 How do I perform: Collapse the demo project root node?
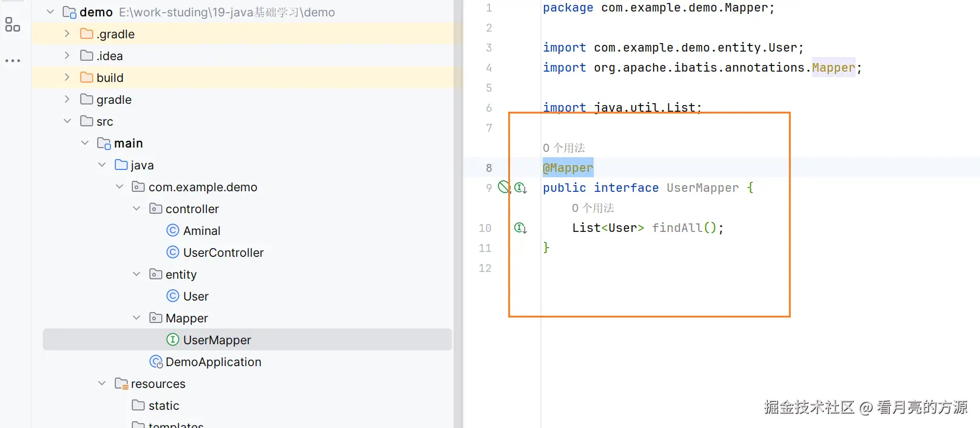50,12
